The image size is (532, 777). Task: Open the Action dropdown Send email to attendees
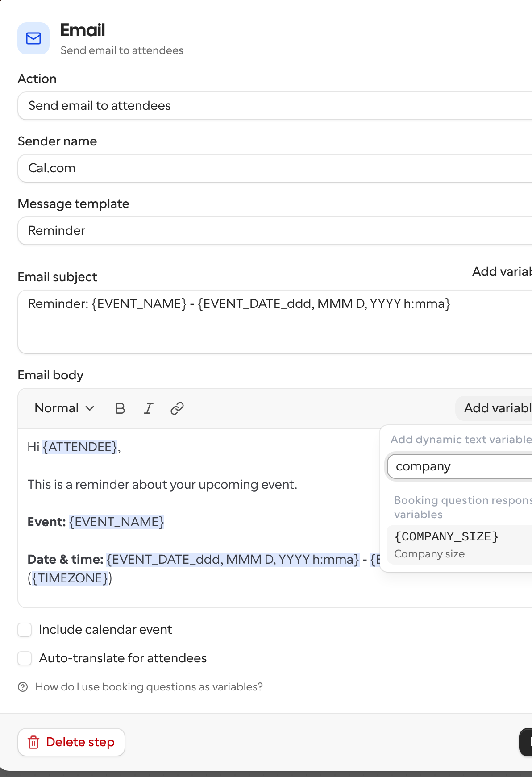tap(275, 106)
